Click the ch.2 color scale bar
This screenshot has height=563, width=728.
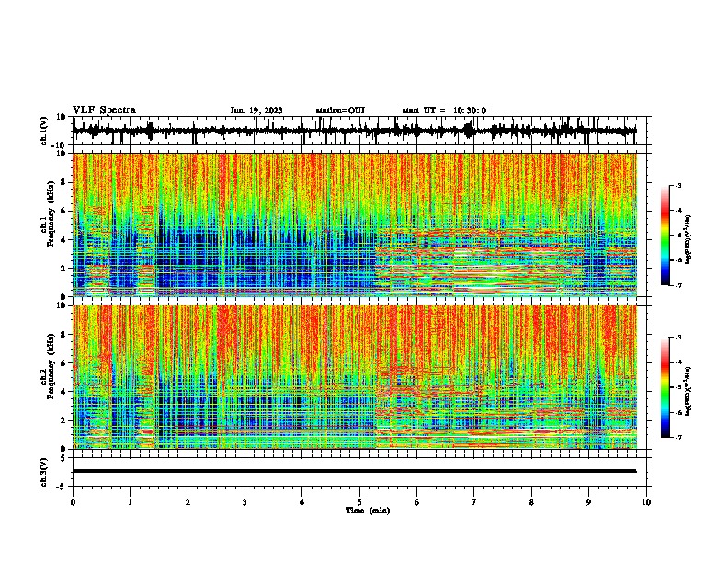(x=665, y=387)
